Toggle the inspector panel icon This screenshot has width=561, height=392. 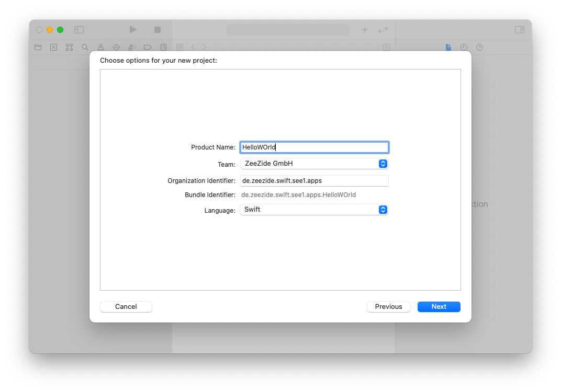point(520,30)
